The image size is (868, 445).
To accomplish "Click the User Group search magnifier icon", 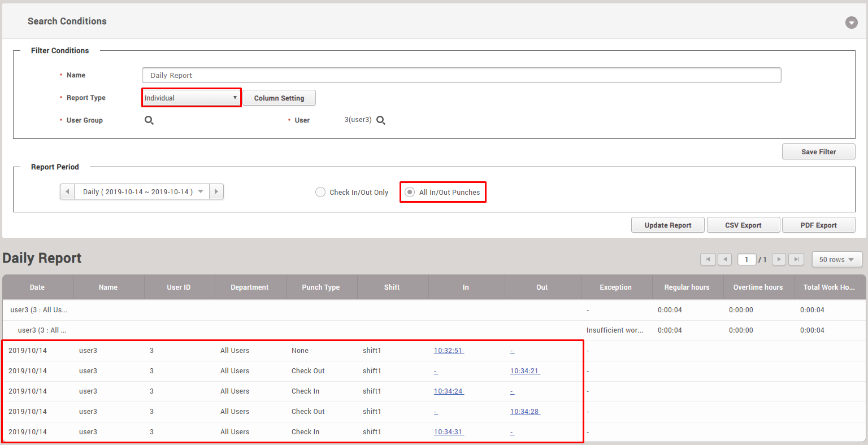I will pyautogui.click(x=149, y=120).
